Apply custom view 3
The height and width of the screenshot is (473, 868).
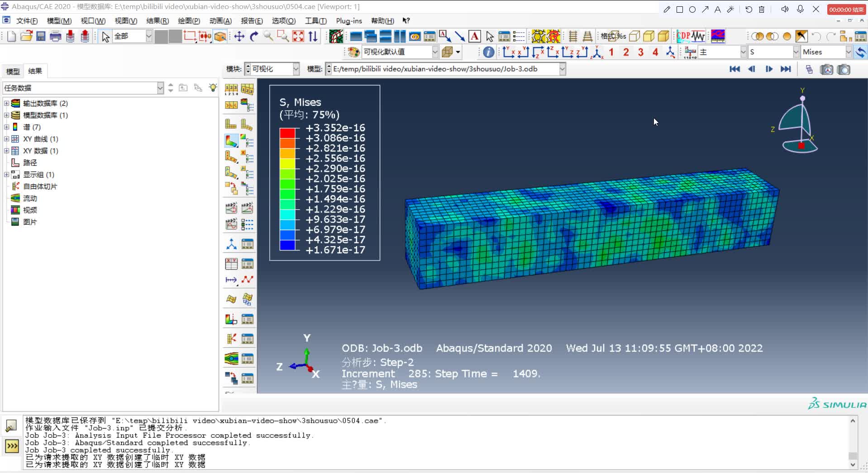coord(640,52)
